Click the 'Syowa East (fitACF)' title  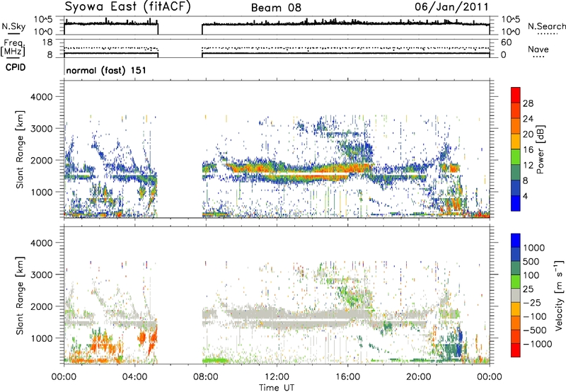(x=127, y=7)
